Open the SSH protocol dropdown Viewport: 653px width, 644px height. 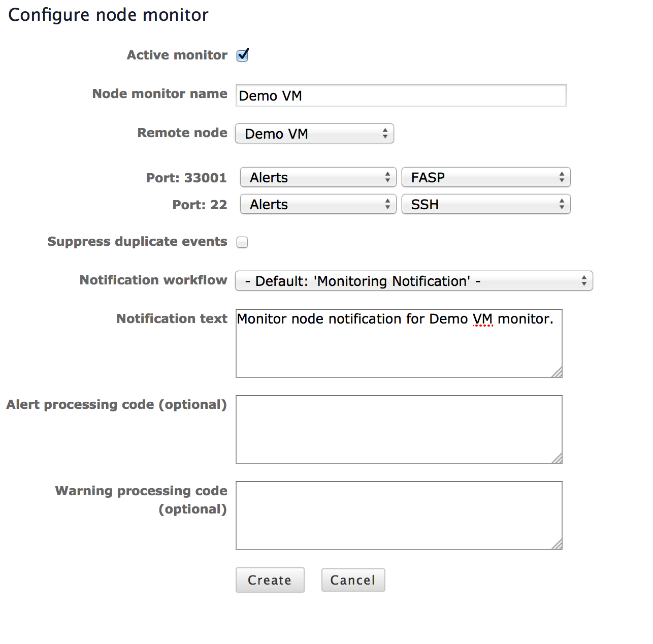click(x=486, y=204)
